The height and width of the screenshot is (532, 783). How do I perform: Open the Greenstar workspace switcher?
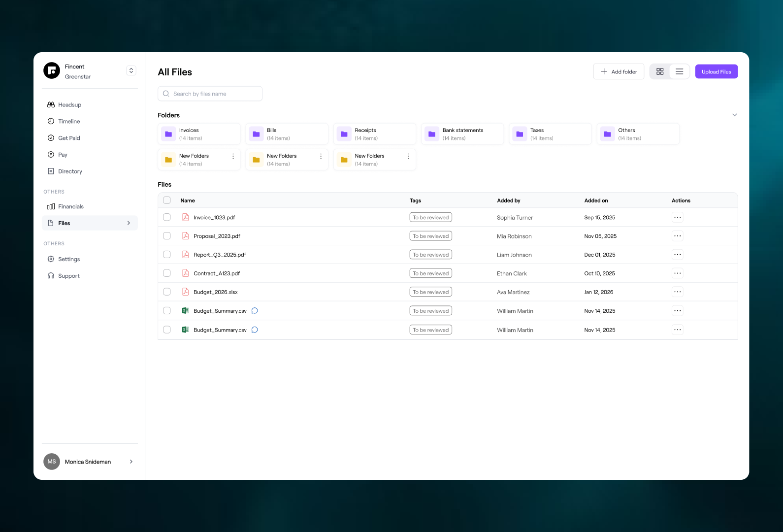pos(131,70)
